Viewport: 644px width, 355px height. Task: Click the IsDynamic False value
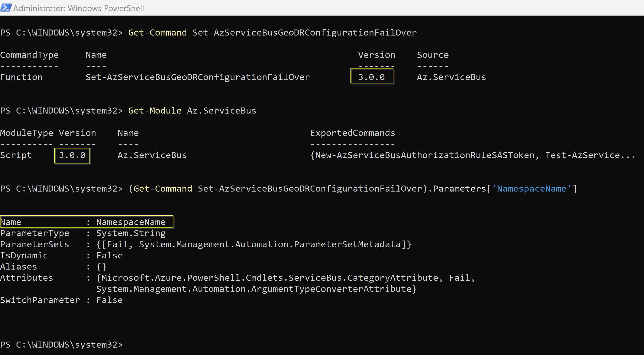click(109, 255)
